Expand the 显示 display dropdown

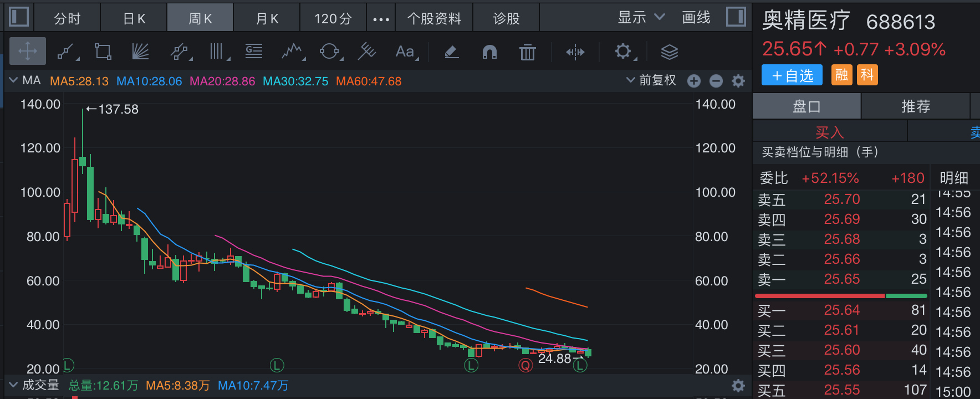point(641,17)
